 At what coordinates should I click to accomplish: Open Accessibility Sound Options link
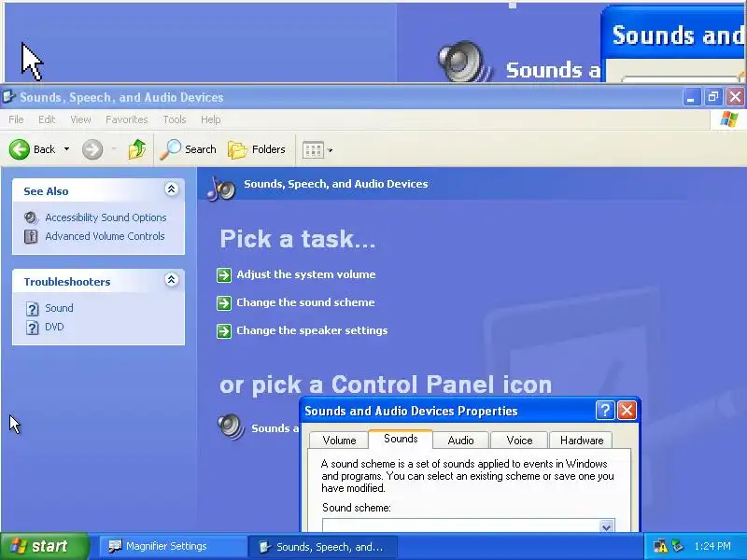pos(106,217)
